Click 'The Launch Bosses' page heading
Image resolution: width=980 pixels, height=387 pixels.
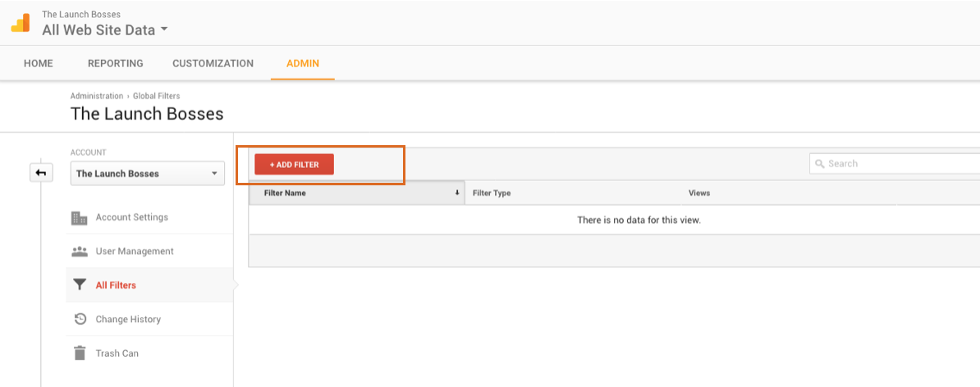[147, 114]
